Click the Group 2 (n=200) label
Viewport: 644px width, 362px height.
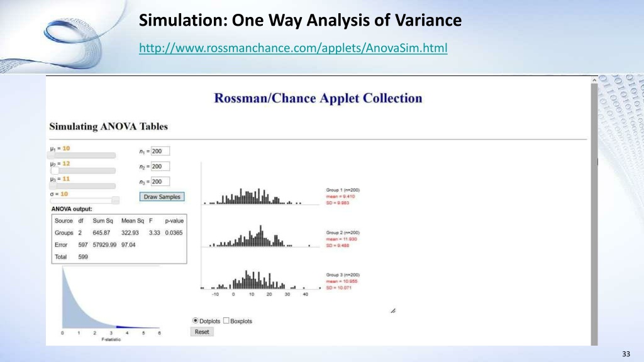(343, 233)
